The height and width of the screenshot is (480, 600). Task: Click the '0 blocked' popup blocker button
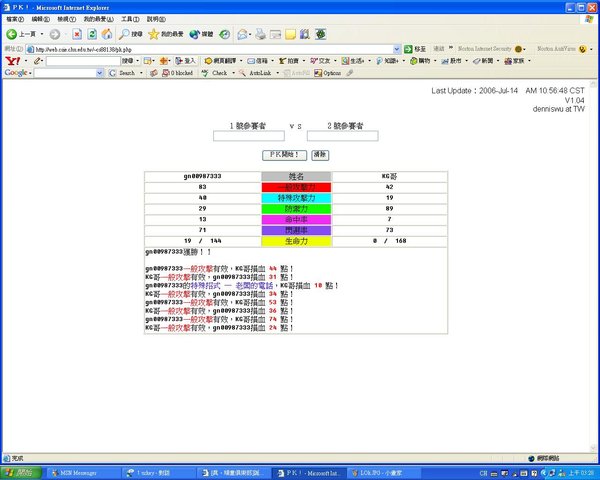coord(177,73)
